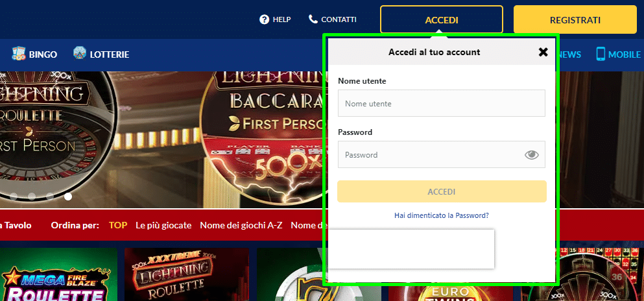Screen dimensions: 644x301
Task: Click the Help question mark icon
Action: click(264, 19)
